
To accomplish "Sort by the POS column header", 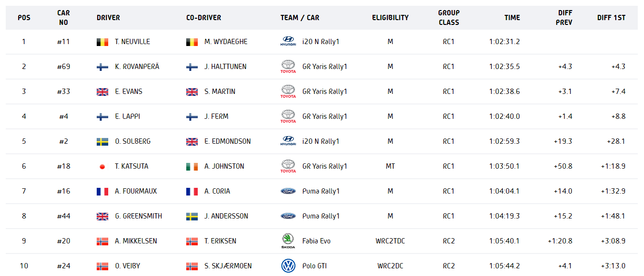I will tap(24, 18).
